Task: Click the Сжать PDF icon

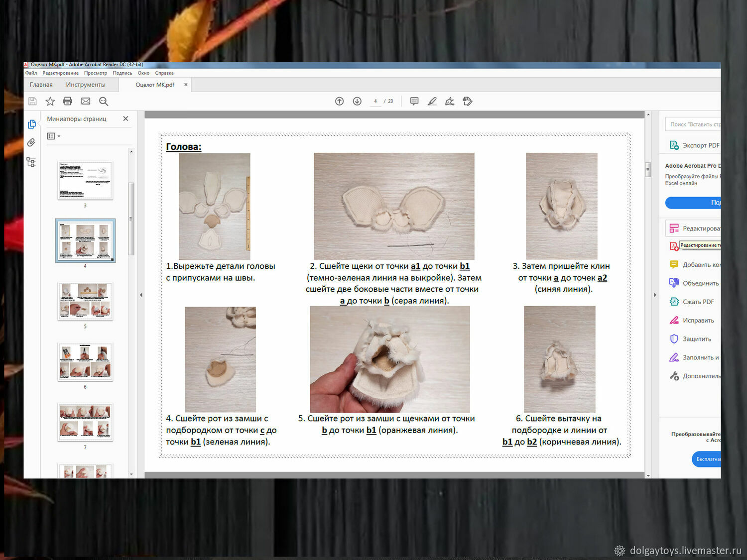Action: point(674,302)
